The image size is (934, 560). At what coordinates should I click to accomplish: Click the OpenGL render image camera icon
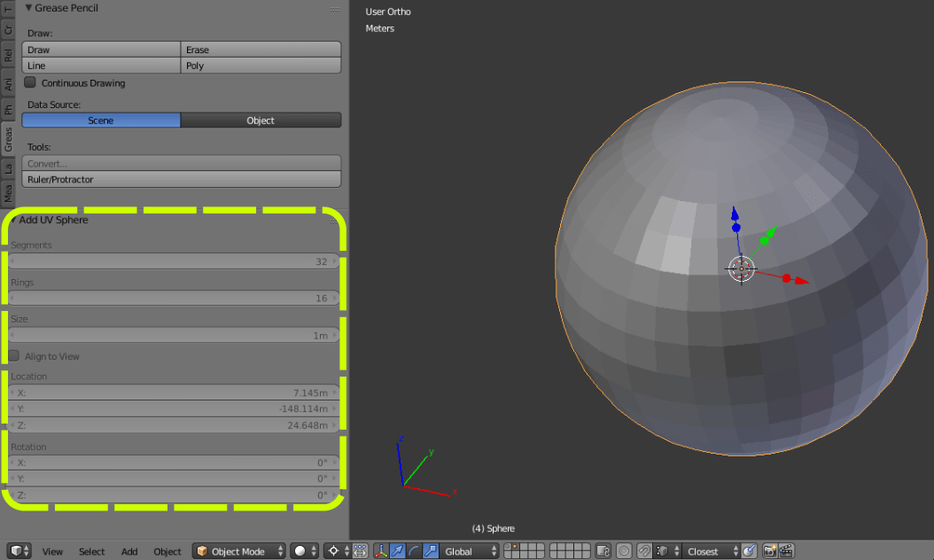click(770, 550)
